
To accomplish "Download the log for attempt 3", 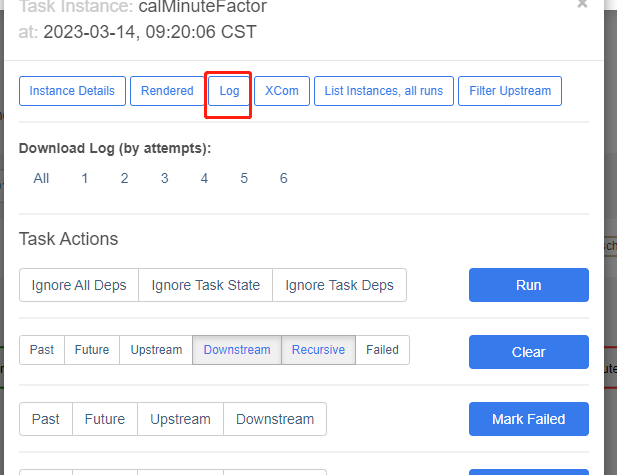I will point(164,178).
